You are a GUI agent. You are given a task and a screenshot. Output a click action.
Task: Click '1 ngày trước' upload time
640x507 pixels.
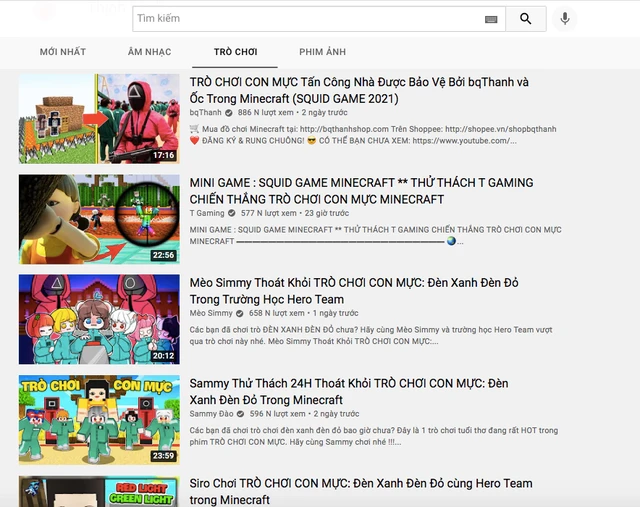[x=336, y=313]
